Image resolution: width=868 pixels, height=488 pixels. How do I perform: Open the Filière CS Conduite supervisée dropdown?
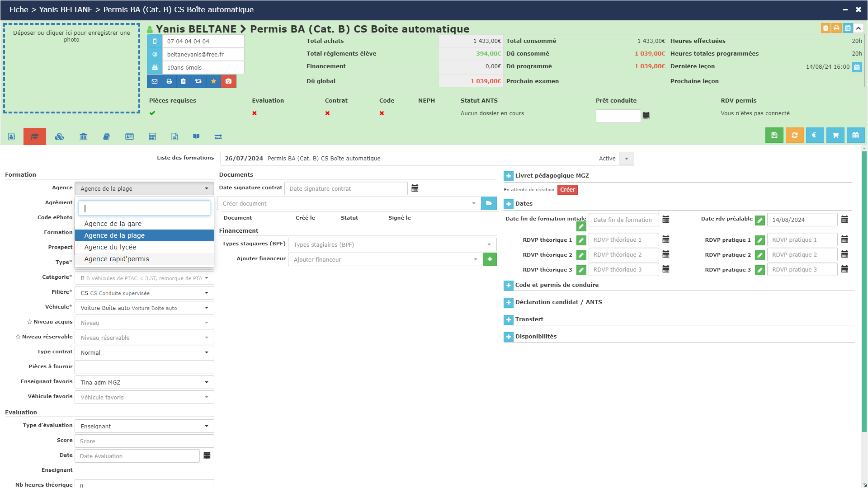click(x=144, y=293)
